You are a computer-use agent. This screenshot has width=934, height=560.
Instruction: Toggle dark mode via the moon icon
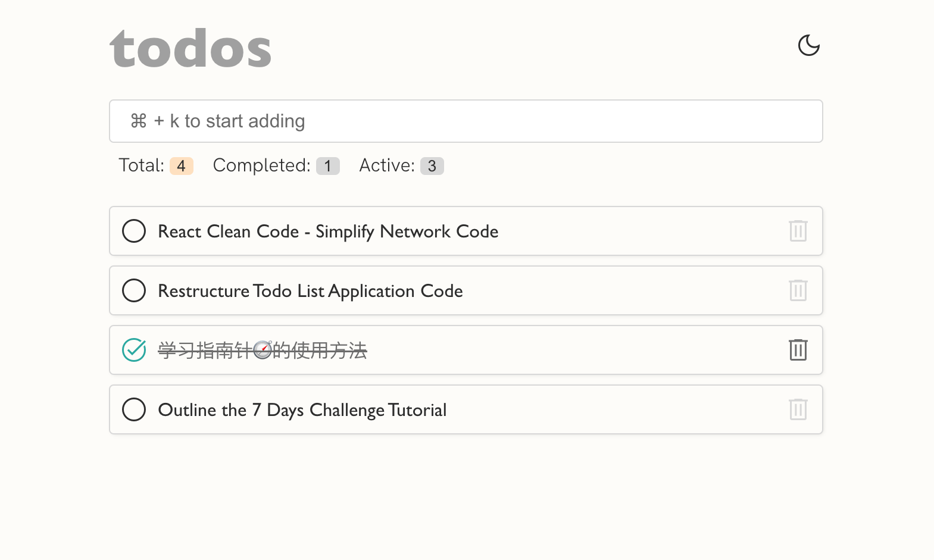(x=809, y=45)
